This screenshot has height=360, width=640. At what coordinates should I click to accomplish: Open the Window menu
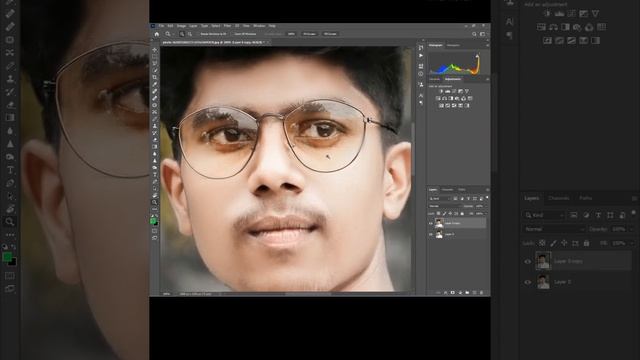coord(259,26)
